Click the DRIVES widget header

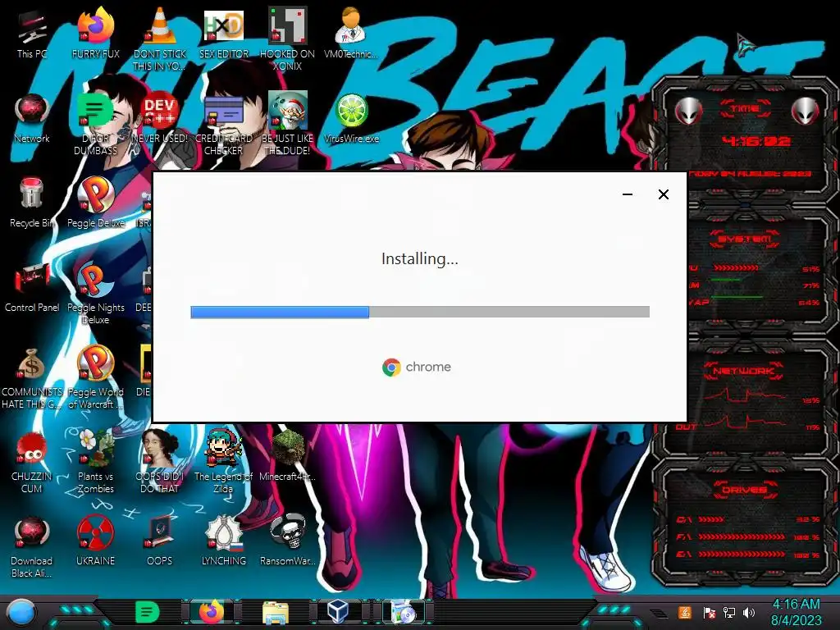(x=743, y=490)
